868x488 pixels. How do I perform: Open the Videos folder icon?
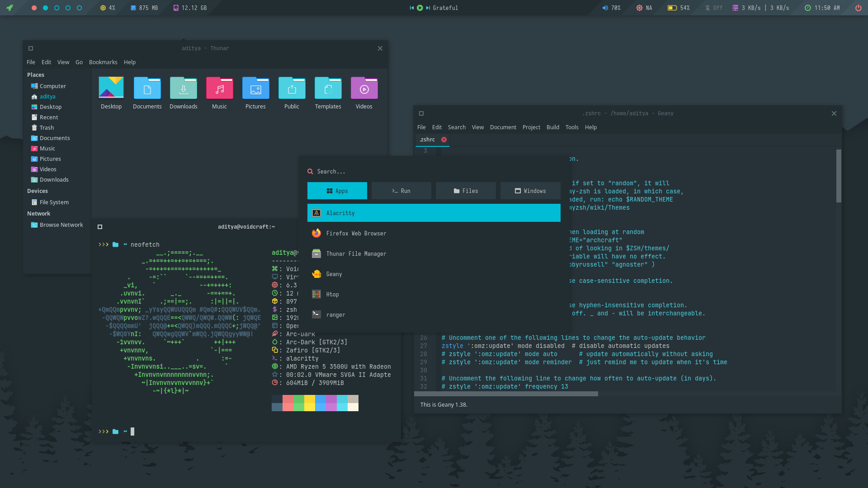point(364,89)
